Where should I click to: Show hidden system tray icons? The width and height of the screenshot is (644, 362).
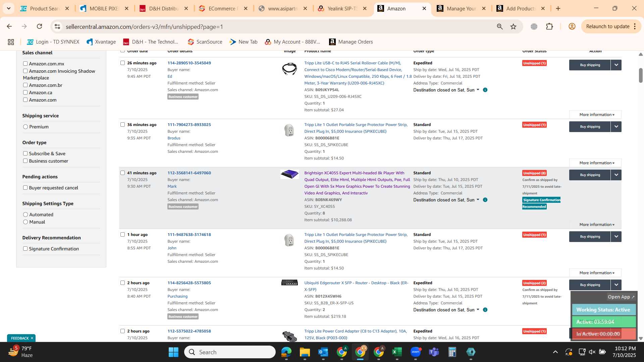tap(555, 352)
